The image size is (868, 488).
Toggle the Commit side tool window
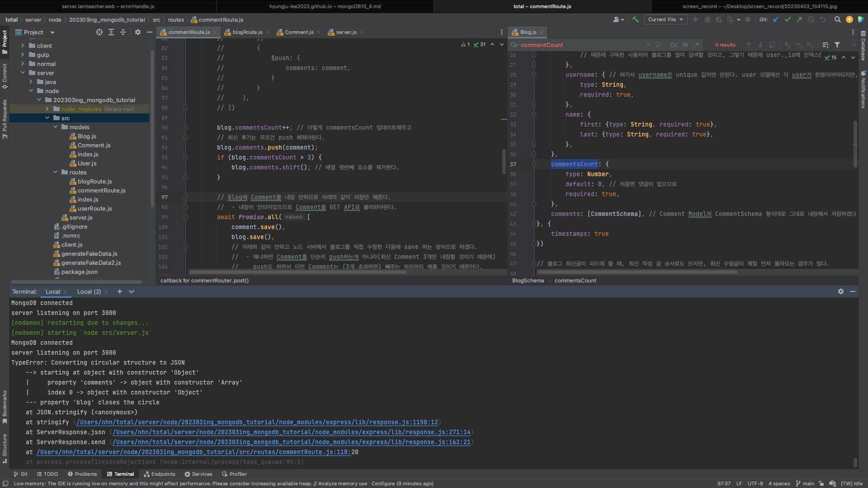pyautogui.click(x=5, y=76)
